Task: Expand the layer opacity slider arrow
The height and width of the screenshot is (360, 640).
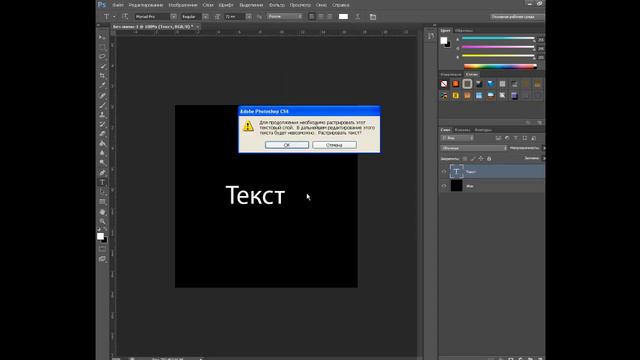Action: 543,148
